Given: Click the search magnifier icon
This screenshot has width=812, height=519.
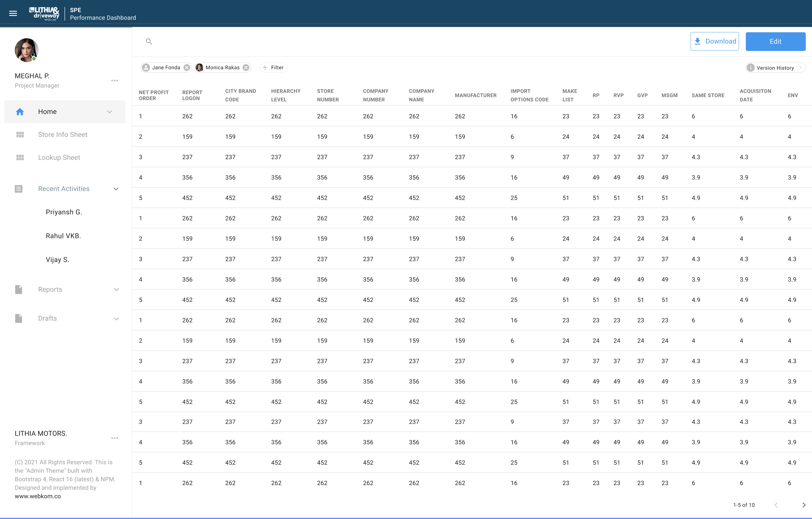Looking at the screenshot, I should 149,41.
